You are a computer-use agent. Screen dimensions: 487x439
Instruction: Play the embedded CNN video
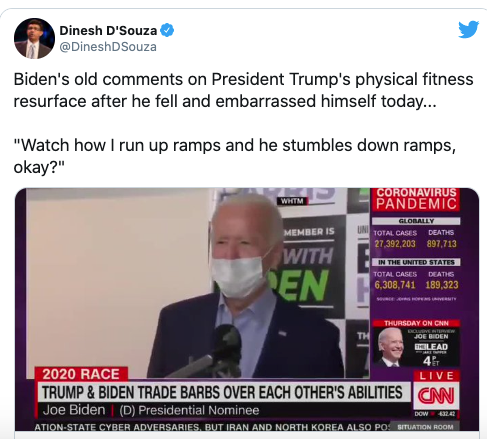247,309
